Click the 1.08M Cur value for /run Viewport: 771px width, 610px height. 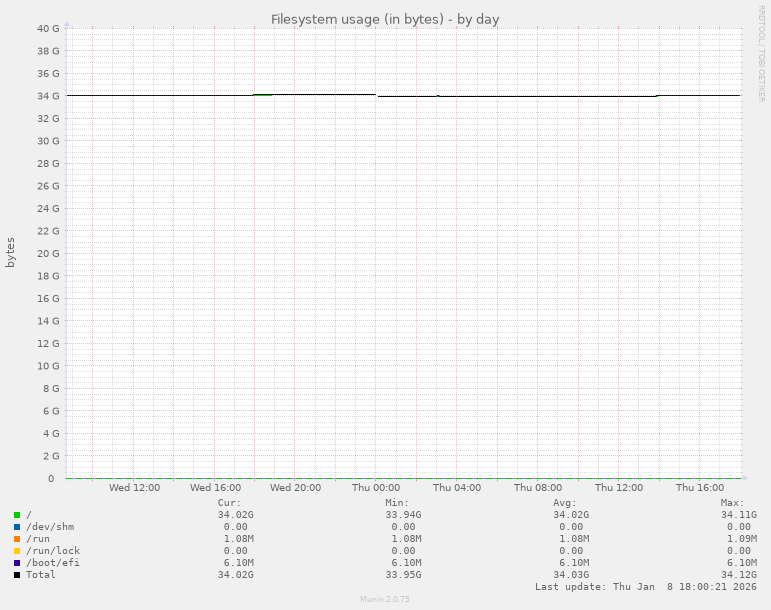coord(239,539)
